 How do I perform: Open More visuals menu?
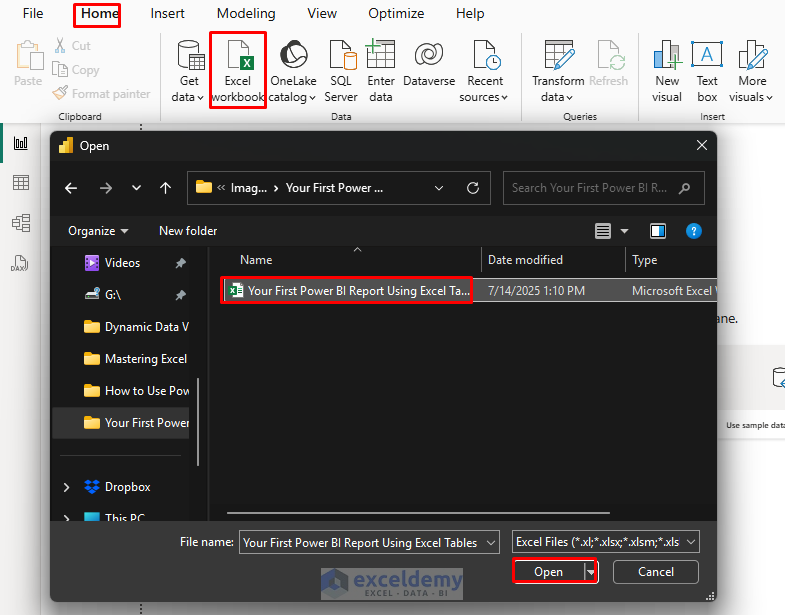751,71
